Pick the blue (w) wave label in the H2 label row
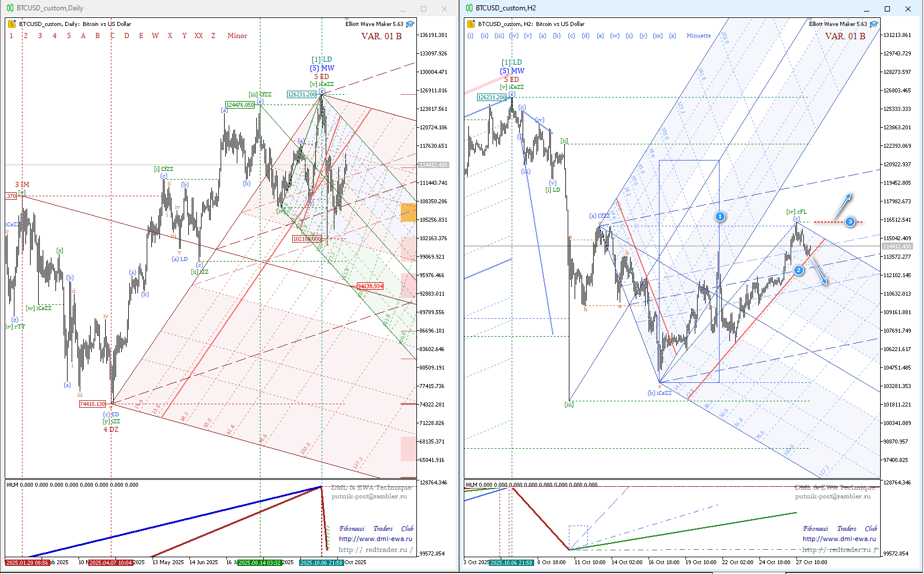This screenshot has width=924, height=574. (614, 36)
